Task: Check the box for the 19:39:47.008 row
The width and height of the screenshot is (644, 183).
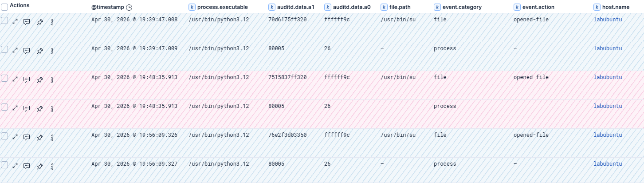Action: [x=4, y=20]
